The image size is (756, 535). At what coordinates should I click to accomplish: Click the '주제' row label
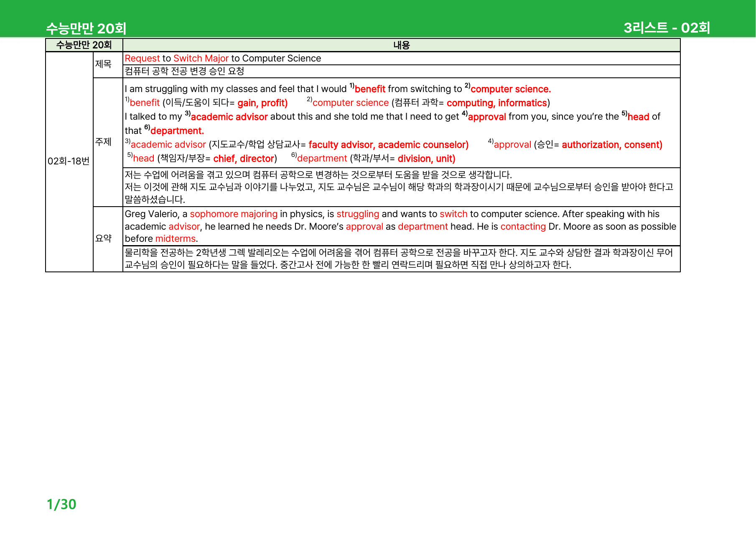pos(104,142)
